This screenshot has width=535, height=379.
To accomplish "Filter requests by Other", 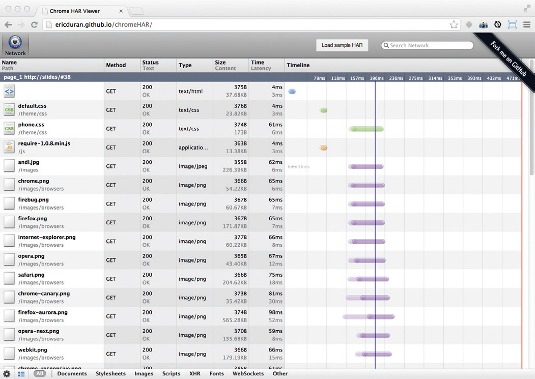I will tap(280, 374).
